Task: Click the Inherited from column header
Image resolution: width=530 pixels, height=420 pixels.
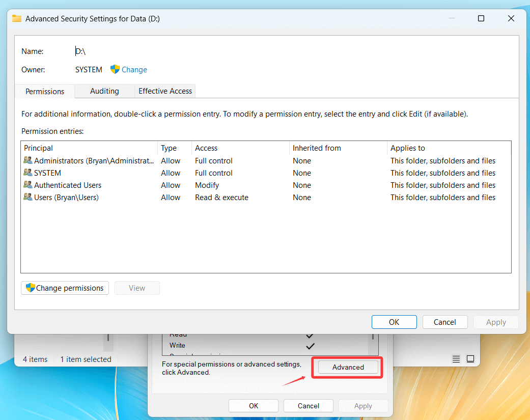Action: (x=317, y=148)
